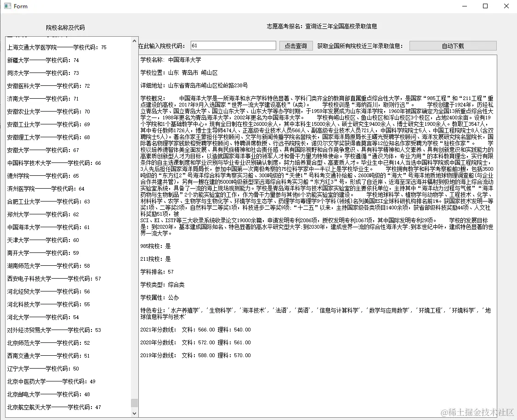This screenshot has height=420, width=517.
Task: Maximize the Form window
Action: [485, 6]
